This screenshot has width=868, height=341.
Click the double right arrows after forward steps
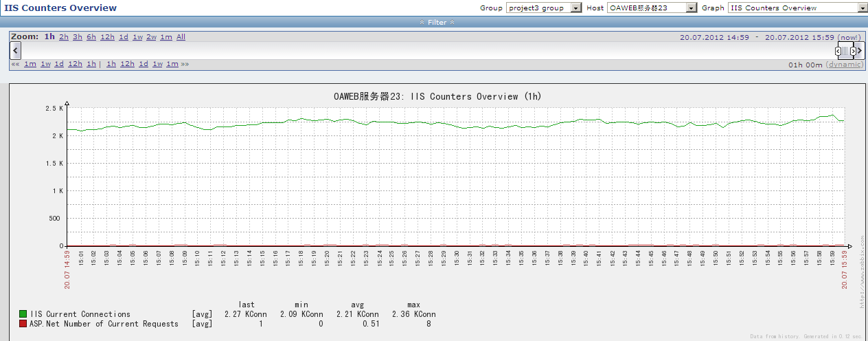[185, 64]
